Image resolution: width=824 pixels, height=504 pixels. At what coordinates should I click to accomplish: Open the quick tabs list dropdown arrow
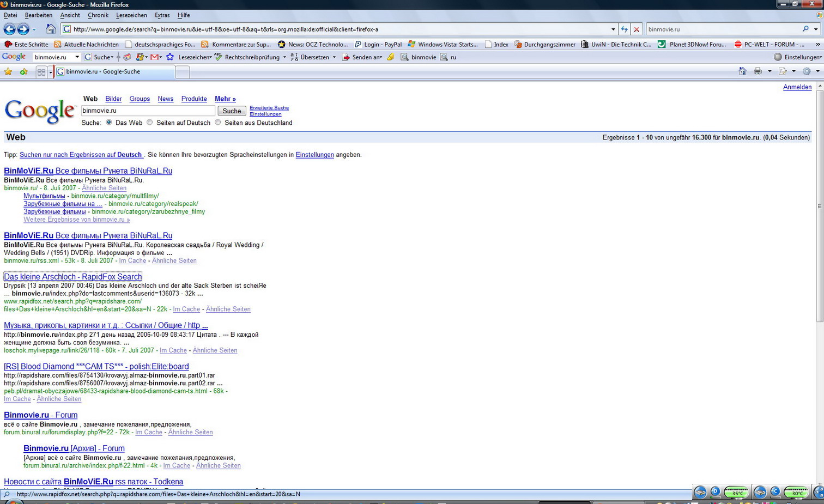tap(50, 72)
